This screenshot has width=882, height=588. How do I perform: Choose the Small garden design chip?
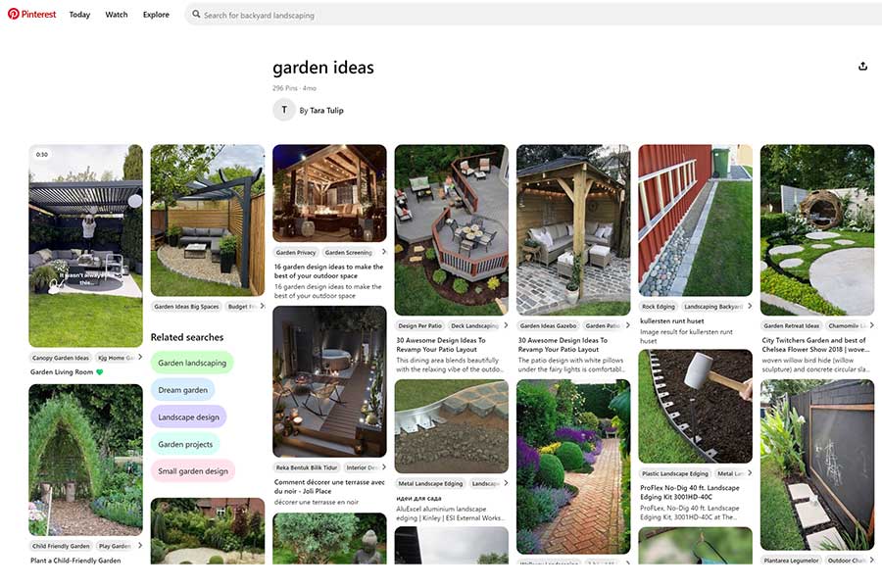[x=192, y=471]
